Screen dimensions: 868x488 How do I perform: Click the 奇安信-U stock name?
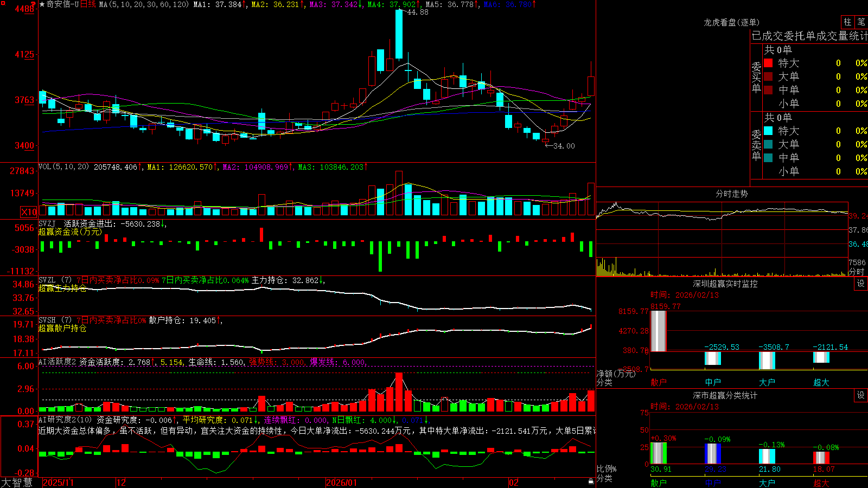[62, 4]
